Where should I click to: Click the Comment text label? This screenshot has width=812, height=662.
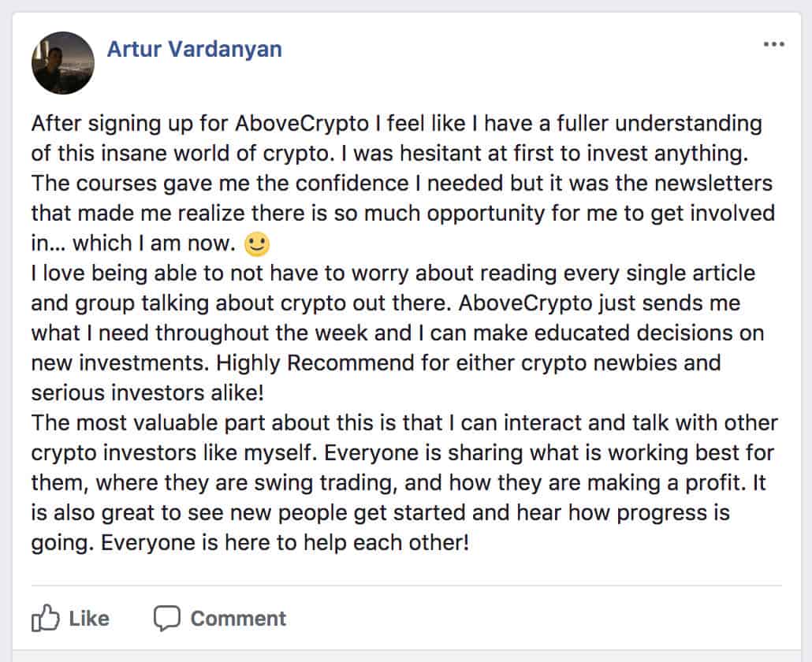(x=238, y=619)
